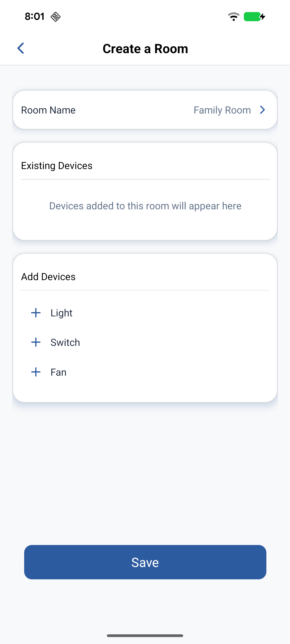Tap the home indicator bar

point(145,636)
